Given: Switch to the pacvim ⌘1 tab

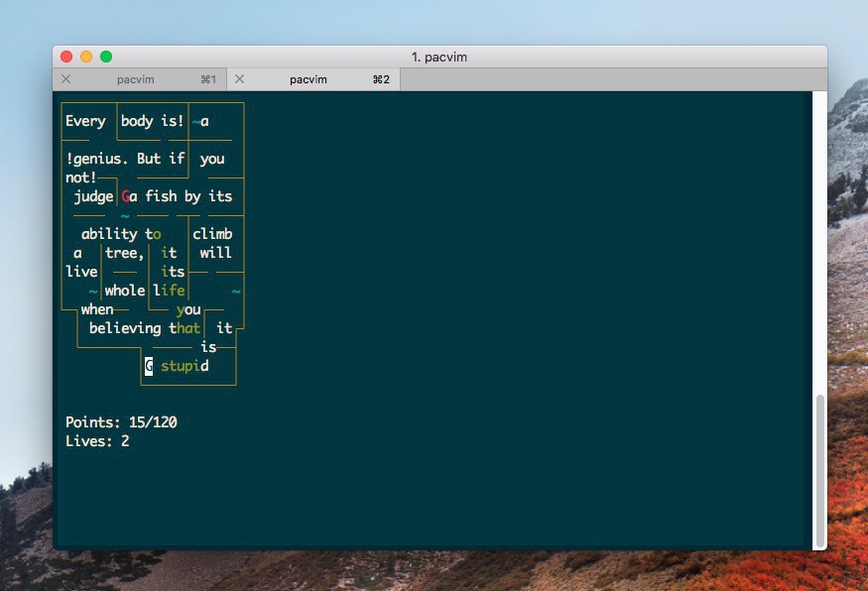Looking at the screenshot, I should coord(139,79).
